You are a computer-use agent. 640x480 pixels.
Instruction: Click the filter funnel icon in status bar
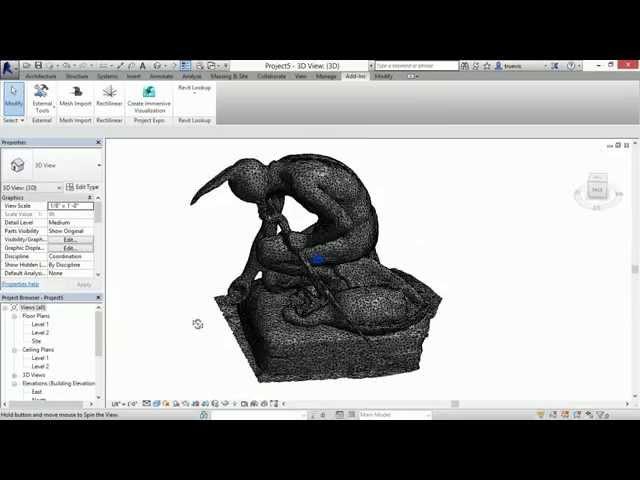click(602, 415)
